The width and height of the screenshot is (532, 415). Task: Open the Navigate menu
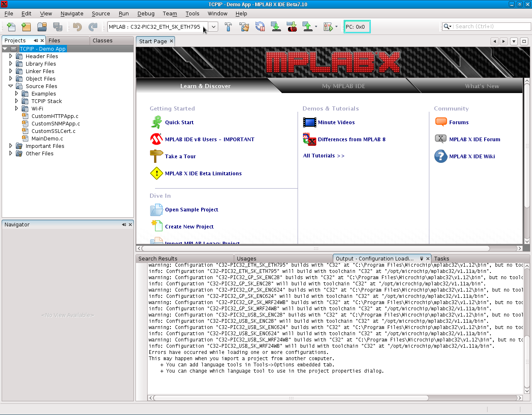(x=72, y=14)
